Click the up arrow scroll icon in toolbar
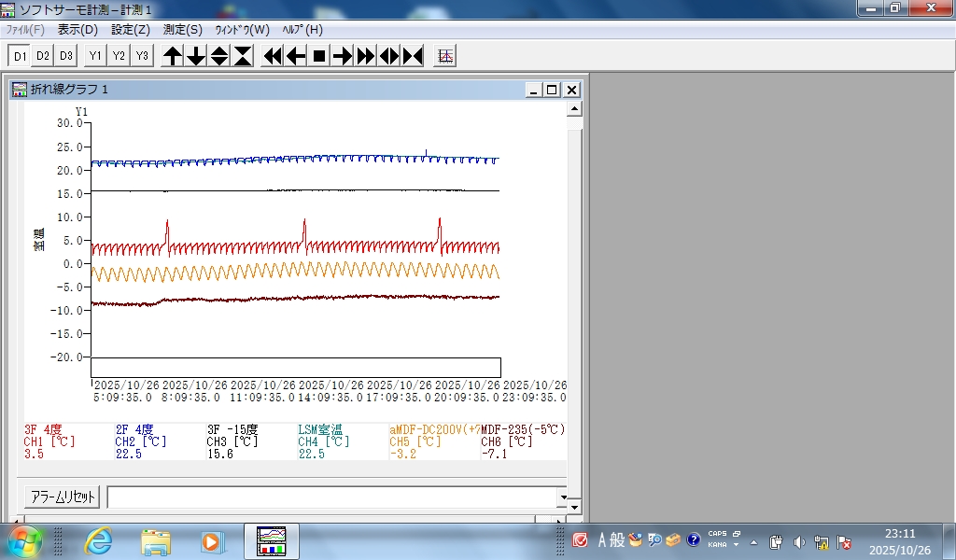956x560 pixels. (x=173, y=56)
